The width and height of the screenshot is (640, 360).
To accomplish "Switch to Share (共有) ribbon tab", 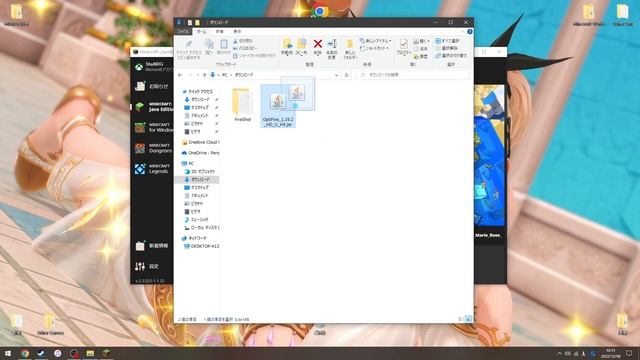I will [220, 31].
